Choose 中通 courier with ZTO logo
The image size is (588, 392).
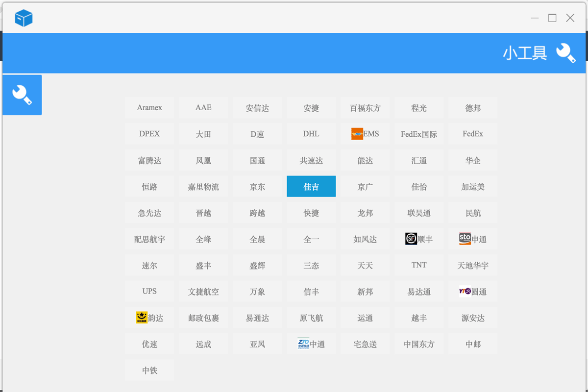(x=311, y=344)
